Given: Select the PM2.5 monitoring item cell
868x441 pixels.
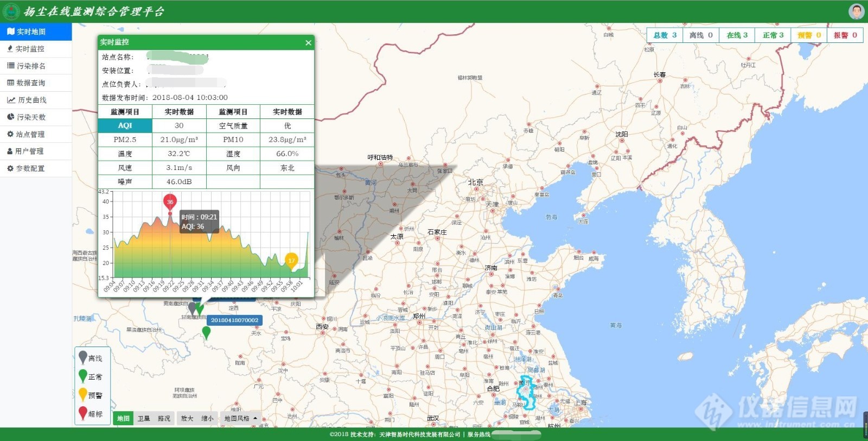Looking at the screenshot, I should [125, 140].
